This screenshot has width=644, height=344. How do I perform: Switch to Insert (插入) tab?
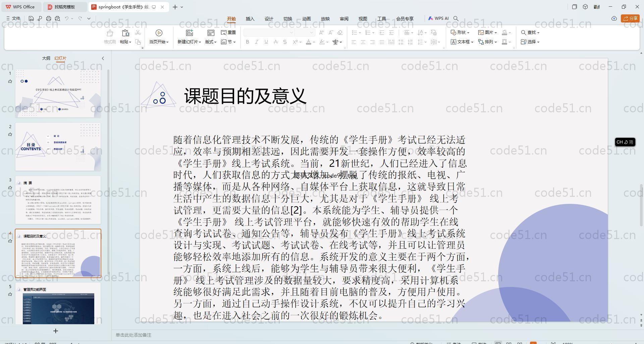coord(250,19)
